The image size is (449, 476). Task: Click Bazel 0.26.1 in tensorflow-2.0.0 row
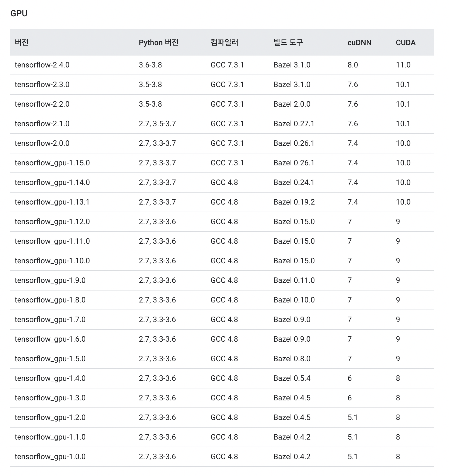click(x=294, y=143)
